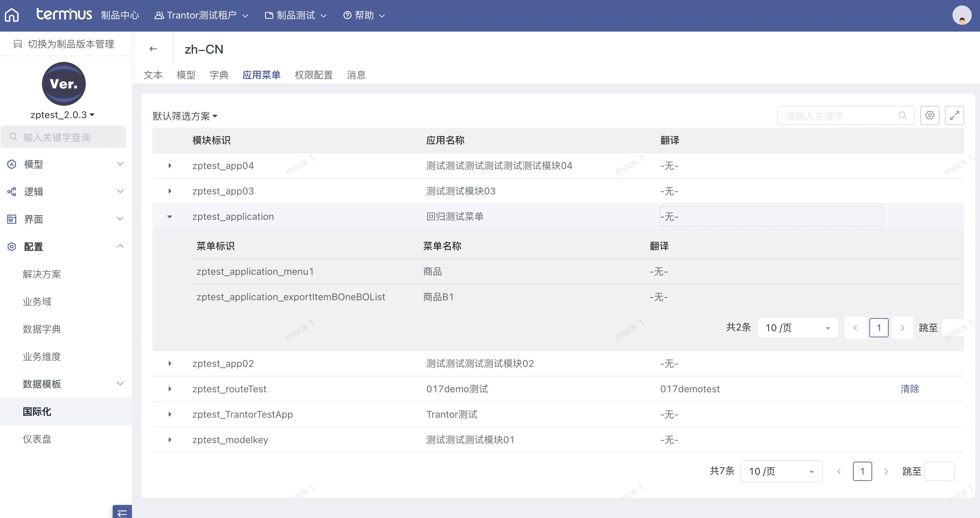Collapse sidebar with bottom toggle icon

[x=122, y=512]
